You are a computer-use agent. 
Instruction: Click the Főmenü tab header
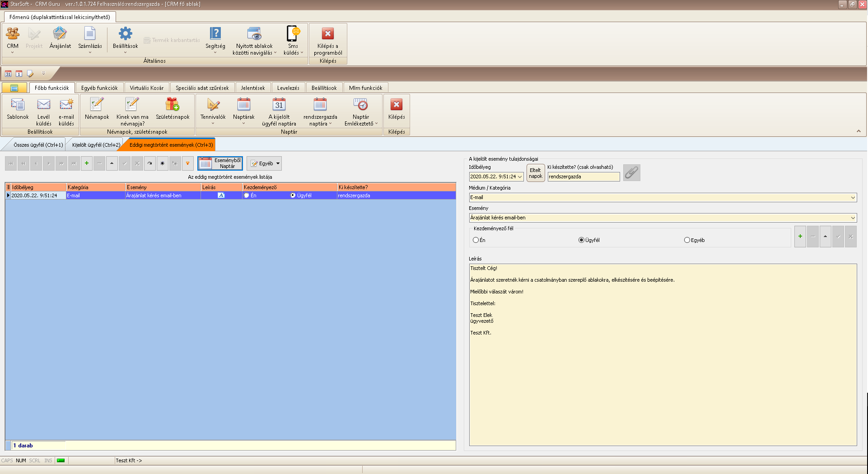(60, 17)
